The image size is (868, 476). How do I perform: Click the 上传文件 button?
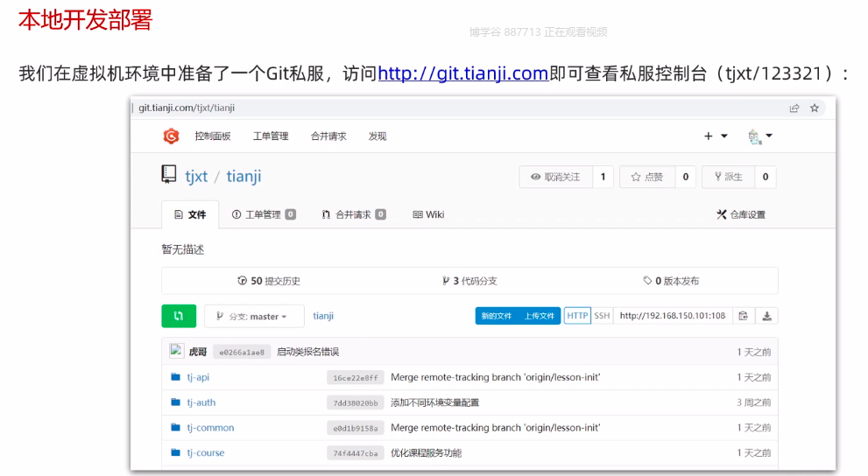pyautogui.click(x=540, y=316)
